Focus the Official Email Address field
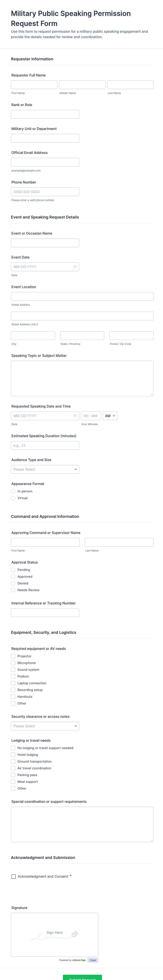 (45, 162)
